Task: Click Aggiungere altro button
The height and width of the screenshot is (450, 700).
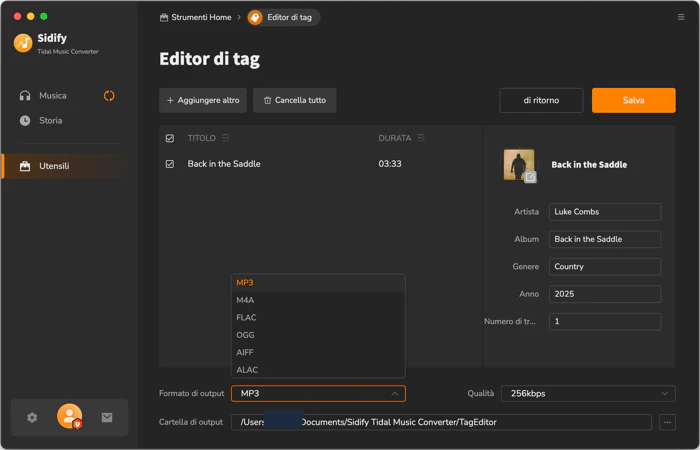Action: 203,100
